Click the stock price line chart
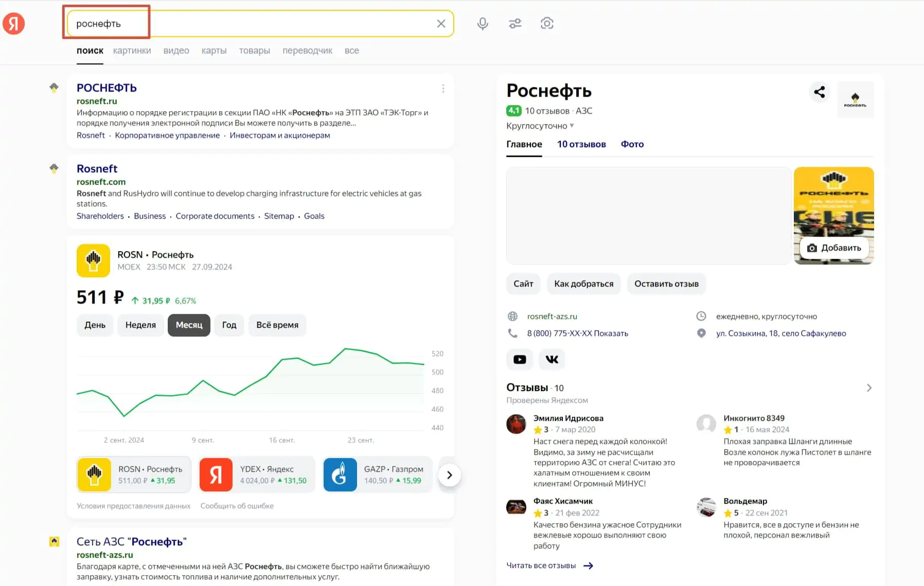The image size is (924, 586). [251, 388]
